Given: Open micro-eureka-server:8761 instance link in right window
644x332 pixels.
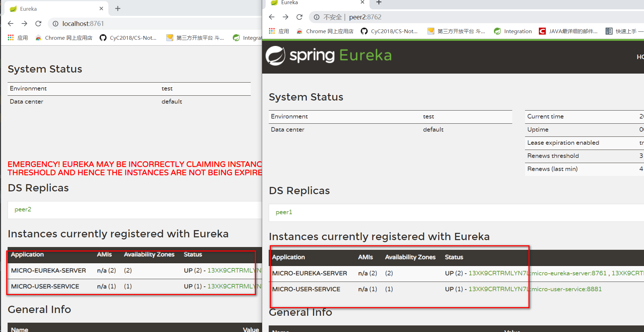Looking at the screenshot, I should pyautogui.click(x=537, y=273).
